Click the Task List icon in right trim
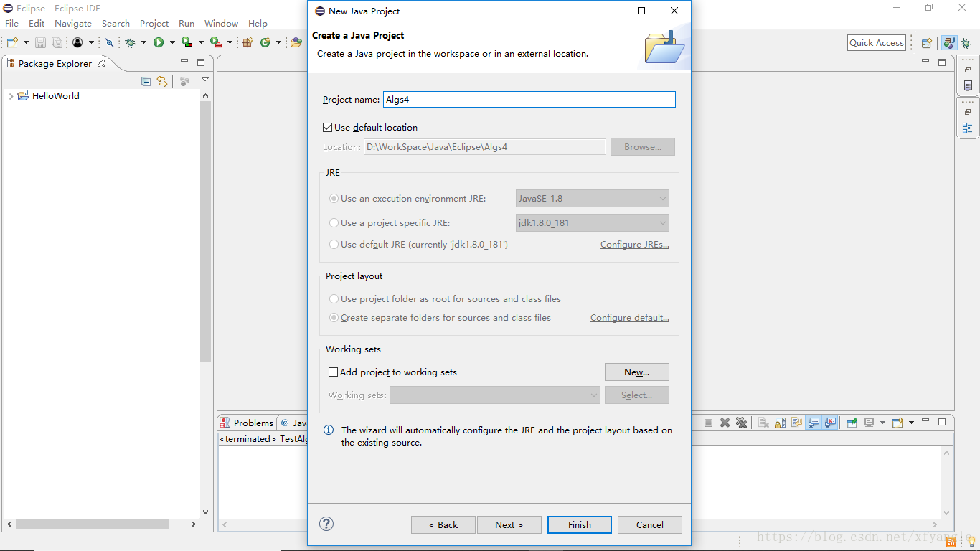This screenshot has height=551, width=980. click(x=968, y=86)
